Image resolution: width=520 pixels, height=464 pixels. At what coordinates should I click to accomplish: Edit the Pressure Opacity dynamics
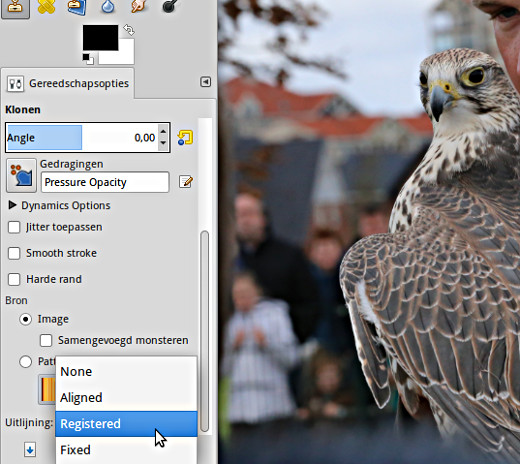pos(186,182)
